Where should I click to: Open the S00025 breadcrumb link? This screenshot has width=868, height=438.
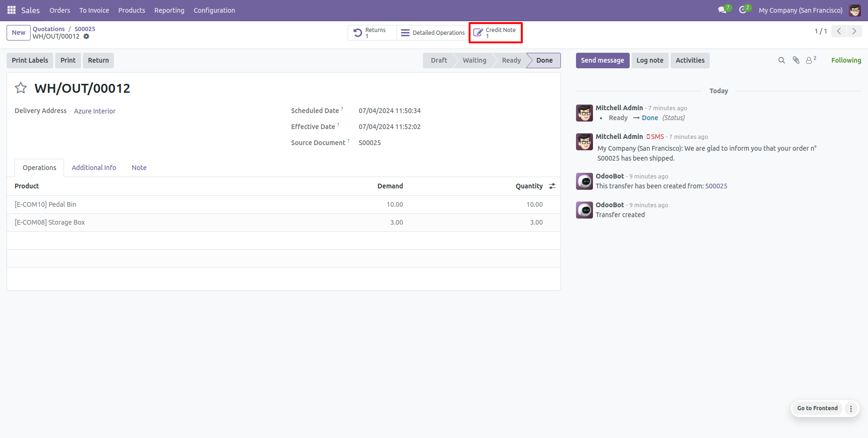(x=85, y=29)
